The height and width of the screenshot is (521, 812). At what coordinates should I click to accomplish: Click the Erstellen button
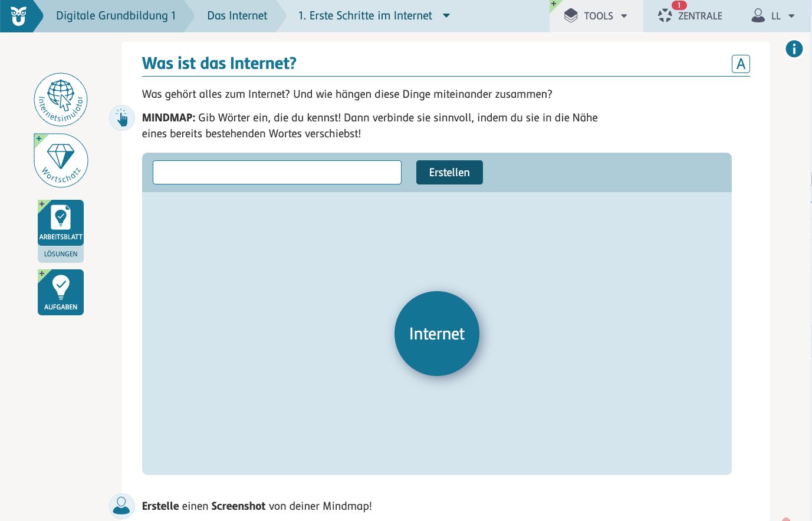pyautogui.click(x=449, y=172)
